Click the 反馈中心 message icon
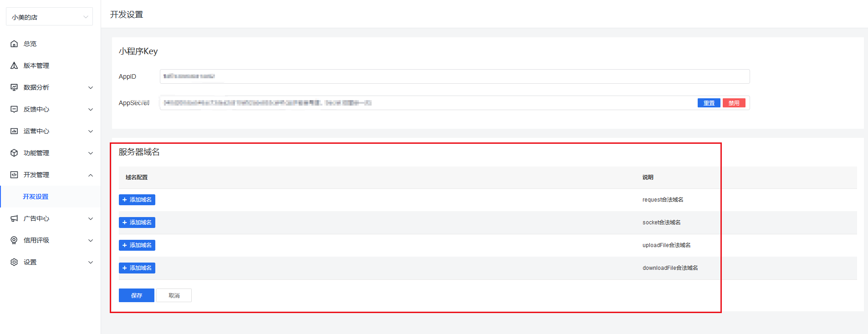868x334 pixels. (x=14, y=109)
